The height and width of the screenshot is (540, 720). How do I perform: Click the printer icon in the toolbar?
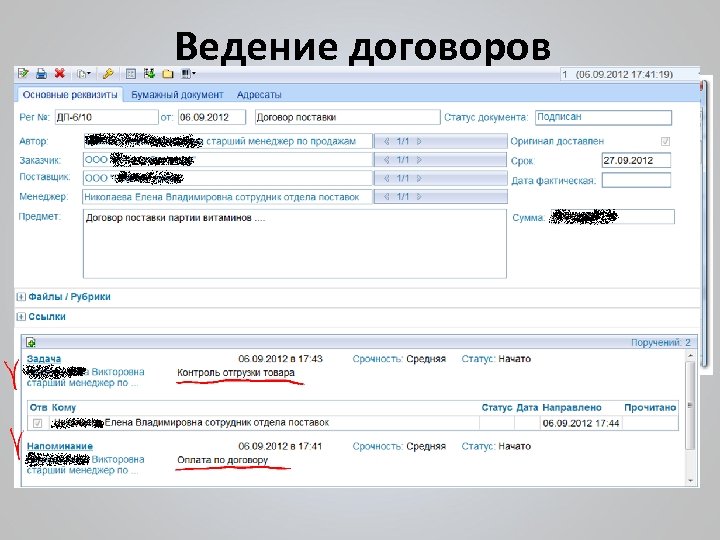coord(41,73)
